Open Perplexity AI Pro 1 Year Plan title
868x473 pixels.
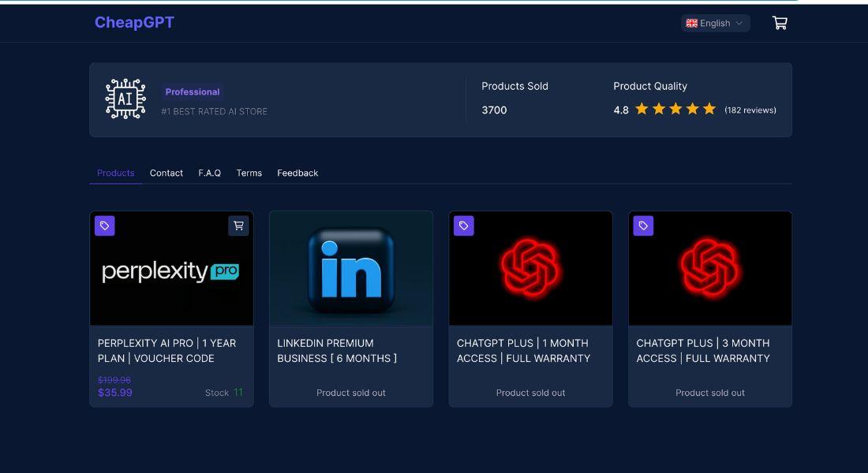click(166, 351)
